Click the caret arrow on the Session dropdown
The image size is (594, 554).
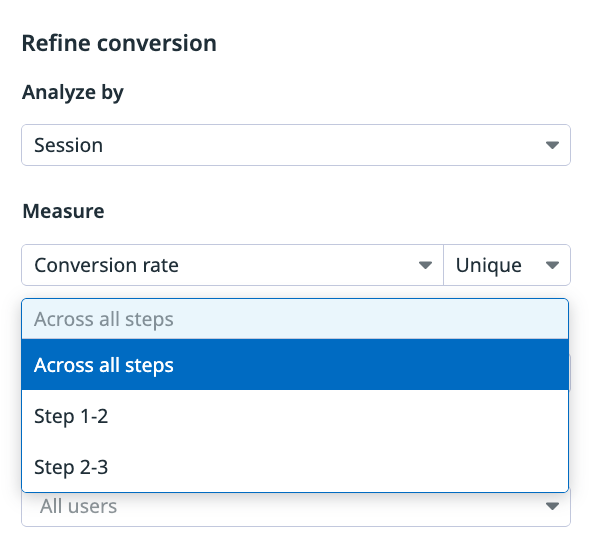coord(552,145)
